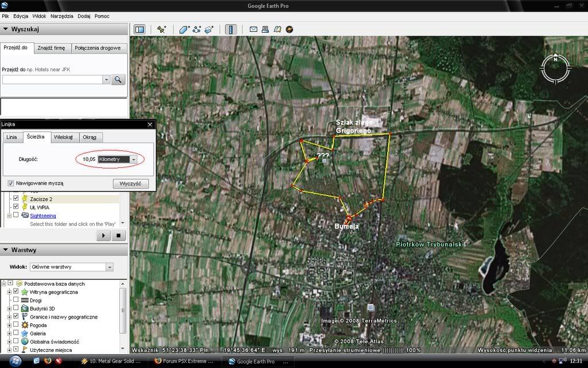Add an image overlay from the toolbar
This screenshot has width=588, height=368.
(209, 29)
